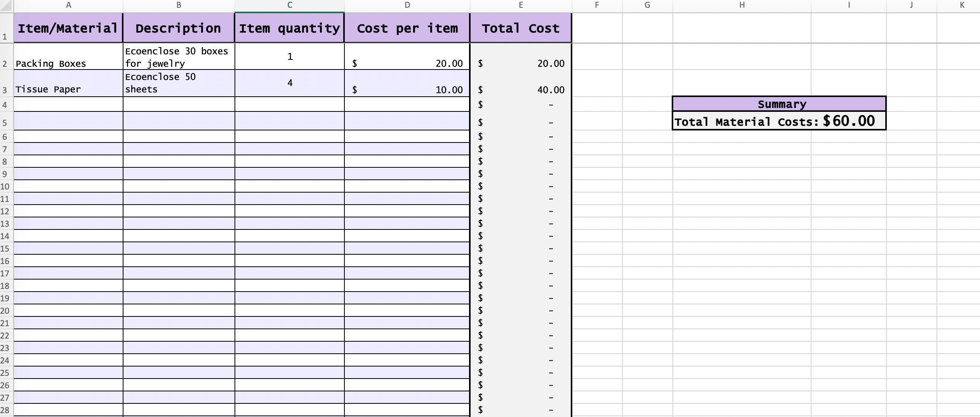Viewport: 980px width, 417px height.
Task: Select the Cost per item header cell
Action: coord(407,28)
